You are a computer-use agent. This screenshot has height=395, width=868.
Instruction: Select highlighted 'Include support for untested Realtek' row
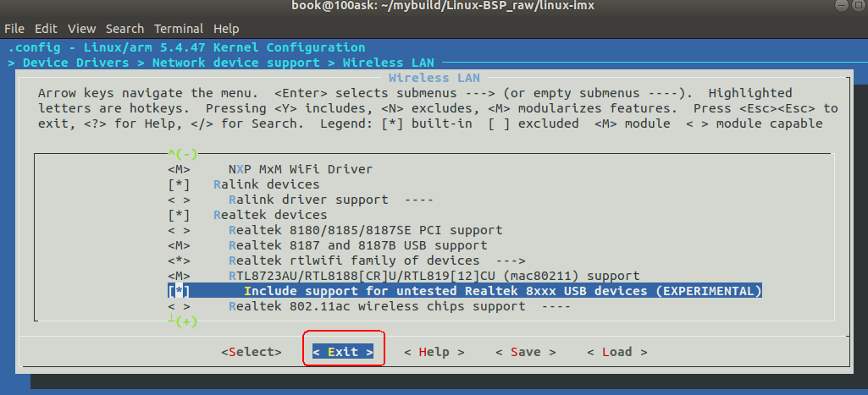[465, 291]
